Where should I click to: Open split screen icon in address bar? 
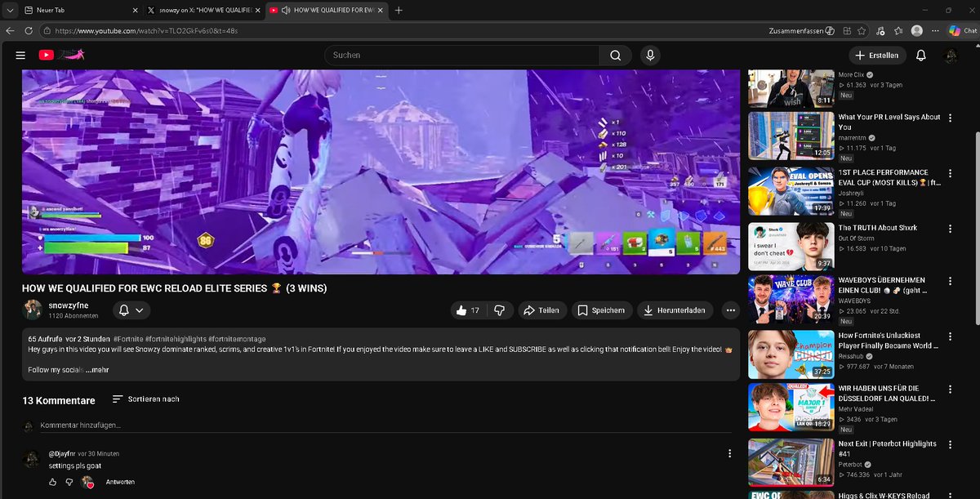846,30
